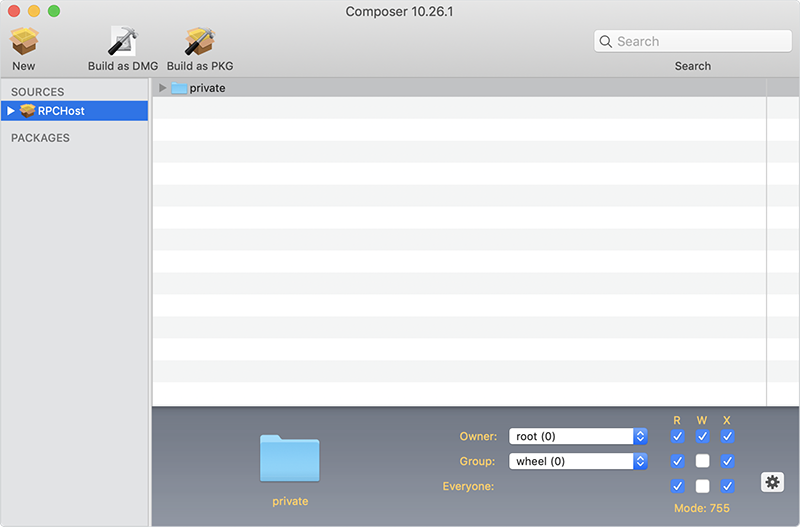Click the Build as DMG icon

click(122, 42)
